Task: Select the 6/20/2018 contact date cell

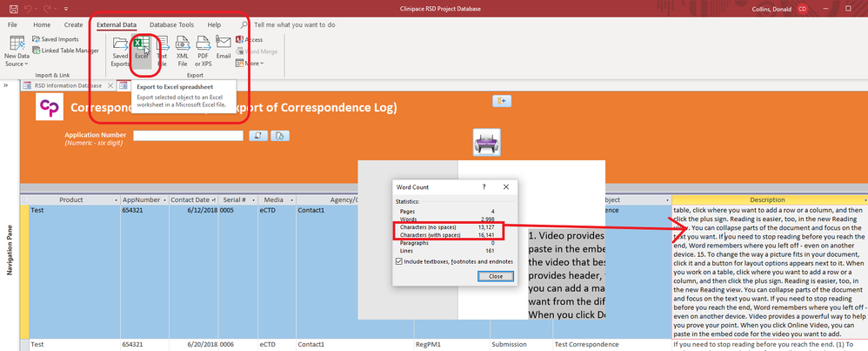Action: tap(193, 344)
